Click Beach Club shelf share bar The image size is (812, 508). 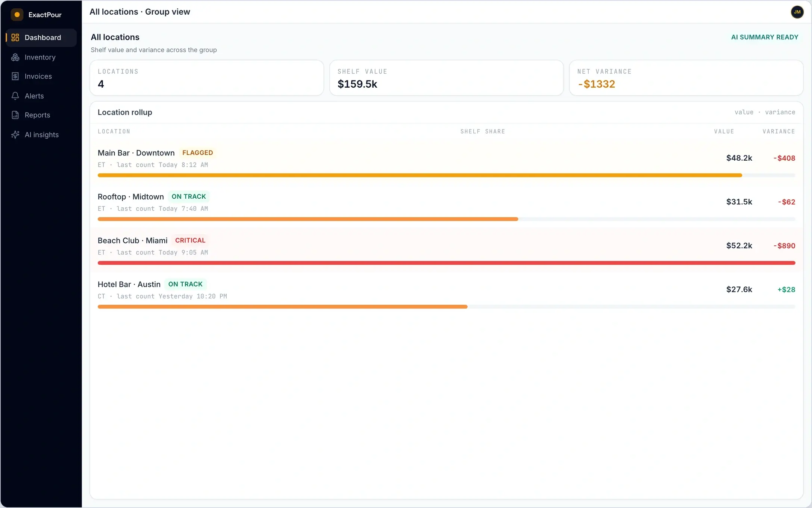tap(447, 263)
